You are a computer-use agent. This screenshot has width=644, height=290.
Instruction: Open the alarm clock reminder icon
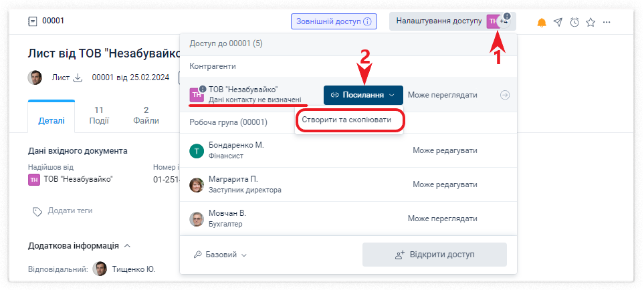coord(574,22)
